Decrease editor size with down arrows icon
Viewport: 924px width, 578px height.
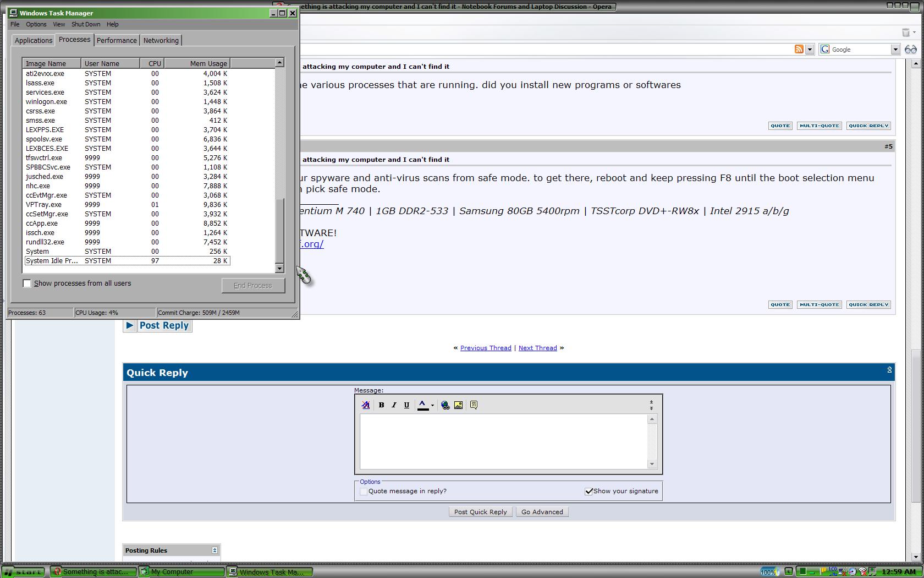click(x=651, y=408)
